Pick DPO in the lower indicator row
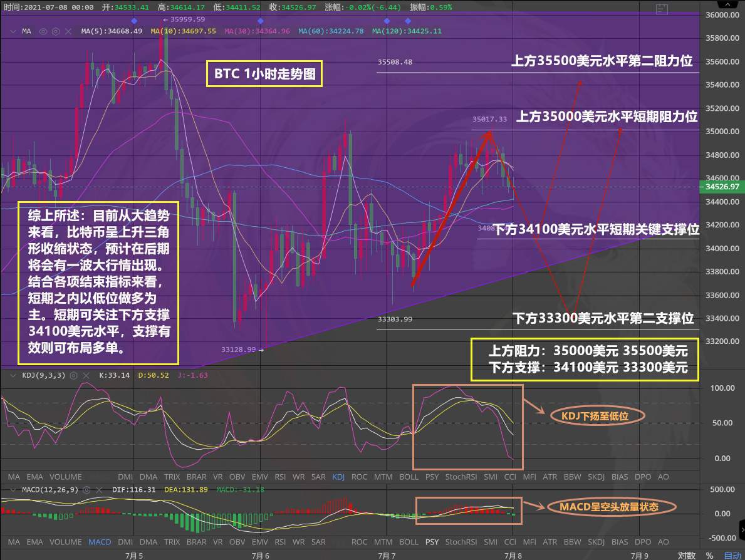 tap(643, 542)
